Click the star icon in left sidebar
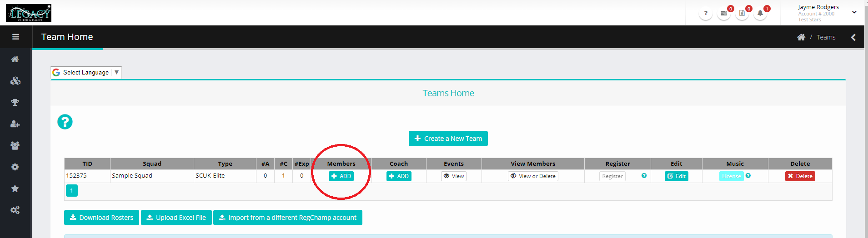Image resolution: width=868 pixels, height=238 pixels. click(x=15, y=188)
